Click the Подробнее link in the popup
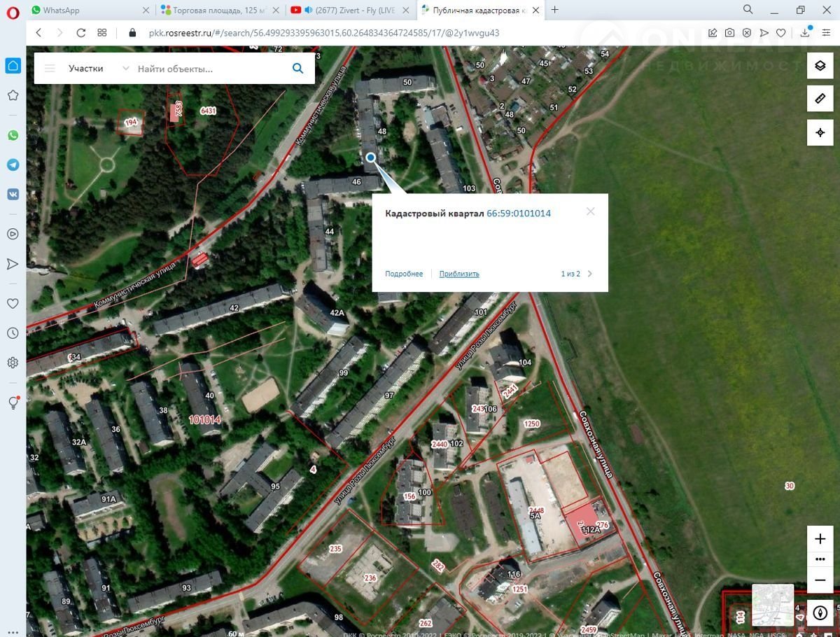Screen dimensions: 840x637 point(404,274)
